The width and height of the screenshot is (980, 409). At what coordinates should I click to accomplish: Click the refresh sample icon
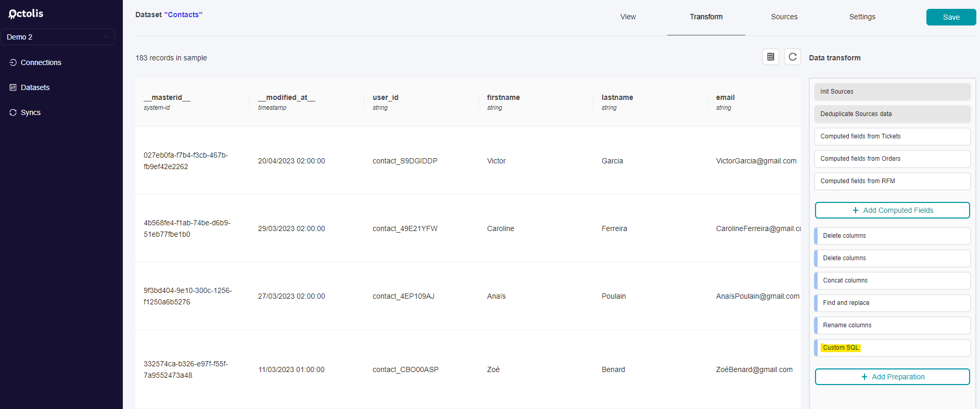(793, 57)
